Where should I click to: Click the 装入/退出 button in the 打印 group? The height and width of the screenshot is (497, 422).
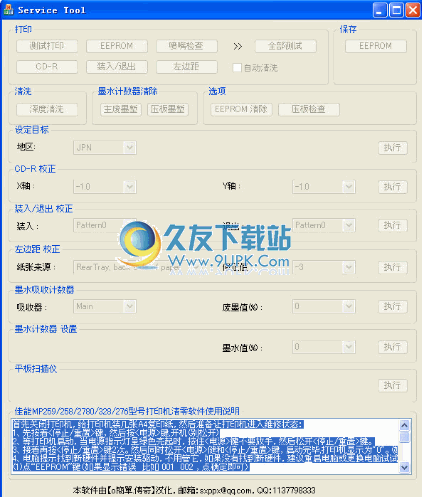click(x=117, y=67)
